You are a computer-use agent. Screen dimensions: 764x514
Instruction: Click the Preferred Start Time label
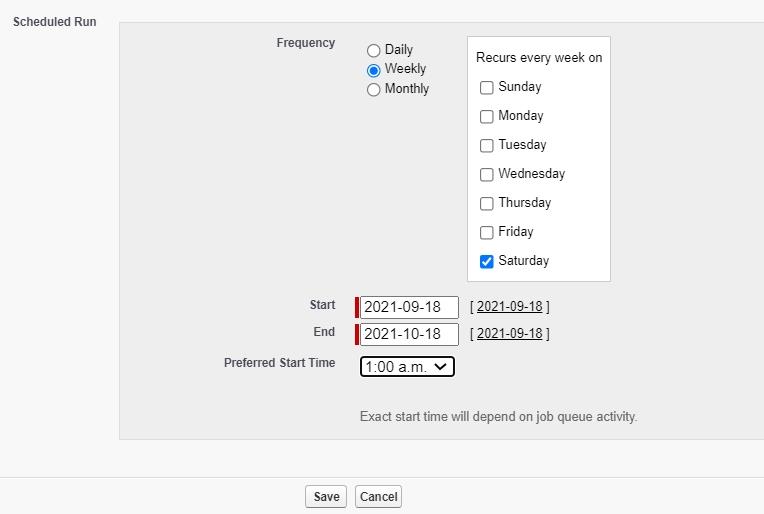(x=279, y=363)
